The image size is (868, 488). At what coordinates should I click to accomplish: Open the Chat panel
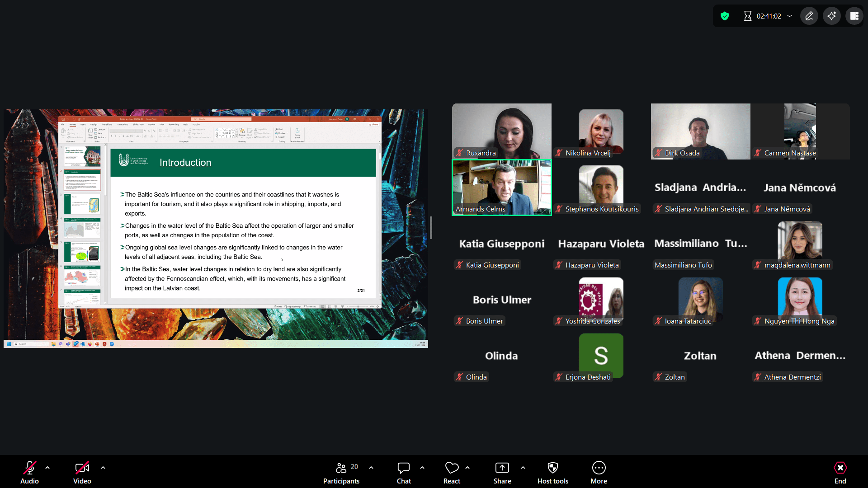[404, 472]
